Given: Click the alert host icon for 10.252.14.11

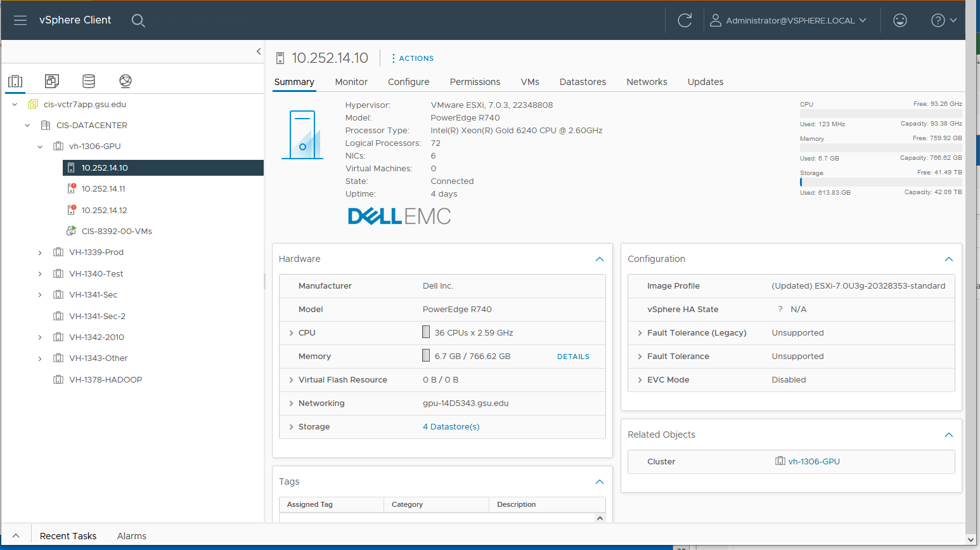Looking at the screenshot, I should (x=72, y=189).
